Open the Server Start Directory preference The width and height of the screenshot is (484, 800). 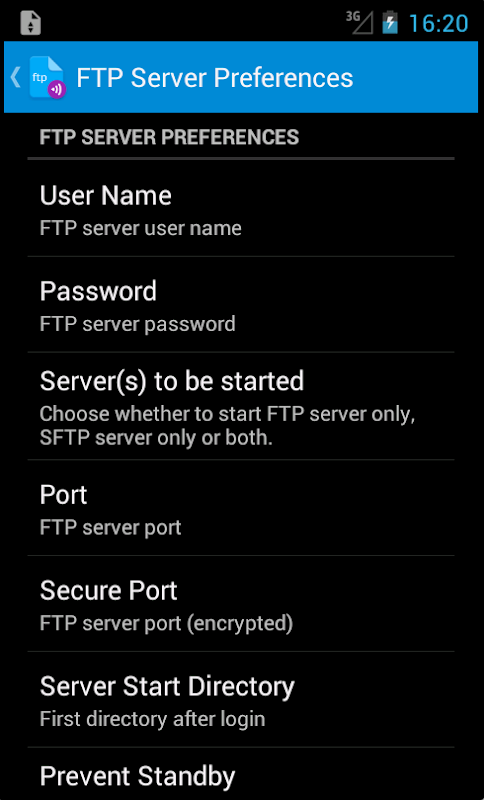pyautogui.click(x=241, y=699)
